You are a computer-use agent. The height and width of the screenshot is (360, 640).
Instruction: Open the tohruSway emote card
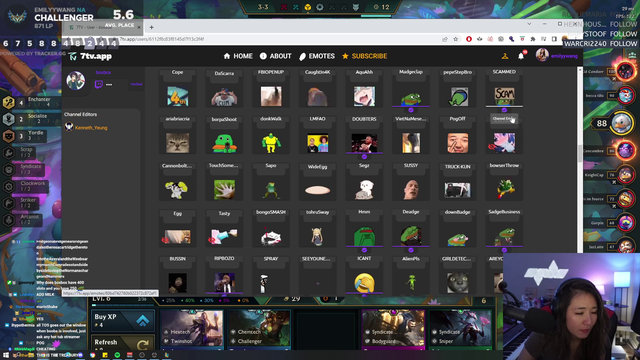coord(318,229)
